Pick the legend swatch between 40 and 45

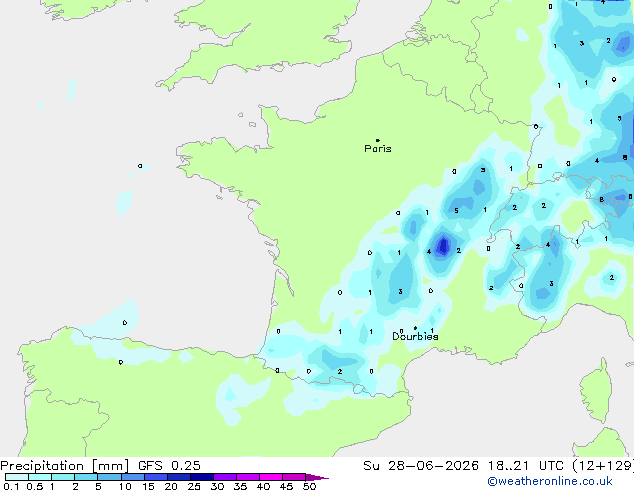[x=271, y=477]
